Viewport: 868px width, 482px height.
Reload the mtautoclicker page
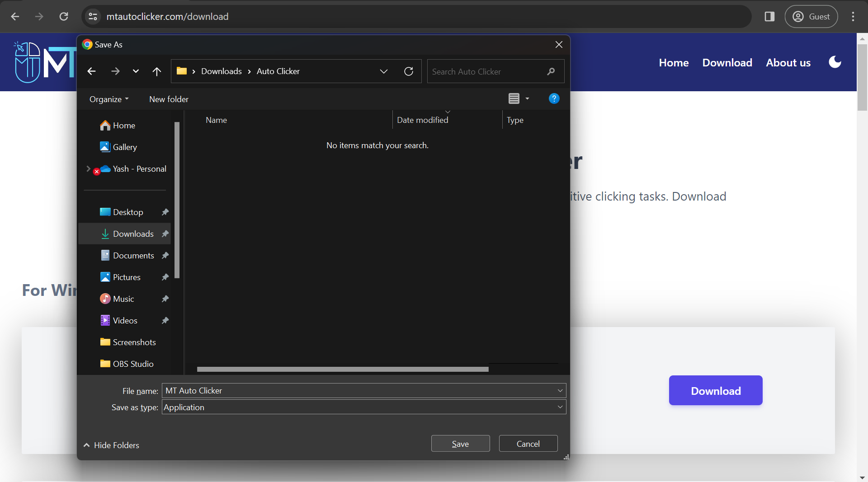[64, 17]
